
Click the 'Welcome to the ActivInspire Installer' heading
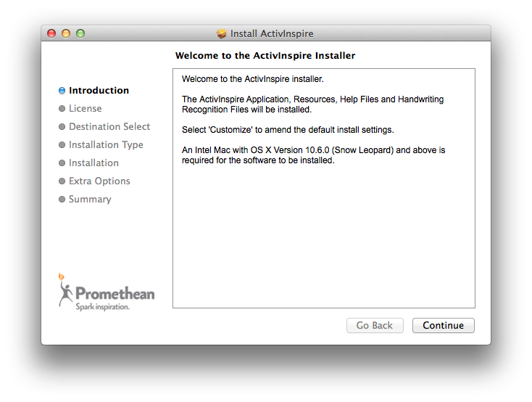265,55
